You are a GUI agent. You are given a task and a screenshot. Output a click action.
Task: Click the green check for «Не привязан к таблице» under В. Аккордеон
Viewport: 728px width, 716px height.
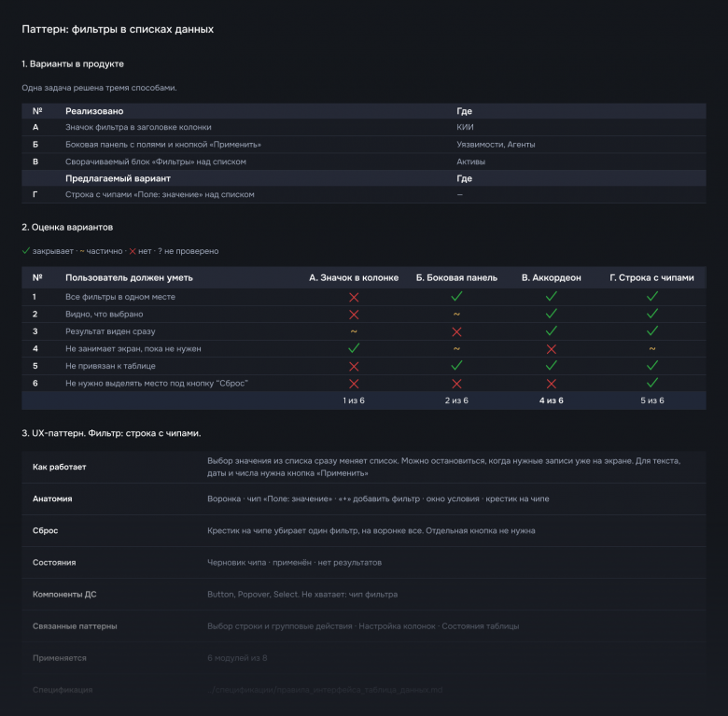(551, 365)
